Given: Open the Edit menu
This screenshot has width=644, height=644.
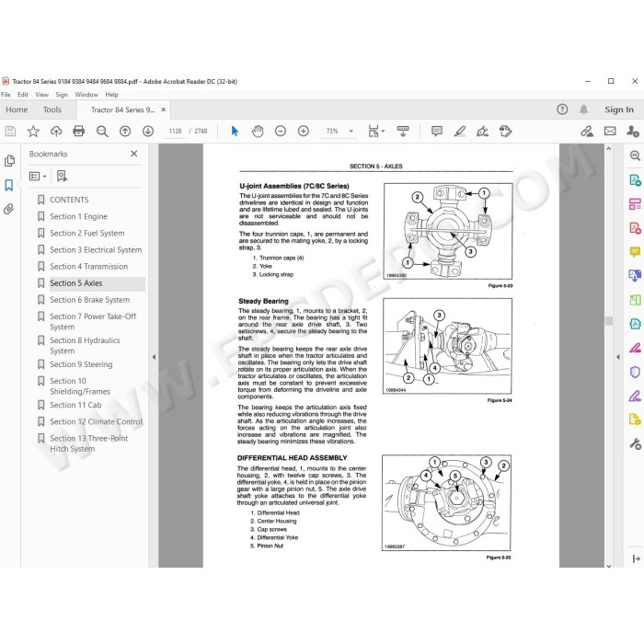Looking at the screenshot, I should pos(23,95).
